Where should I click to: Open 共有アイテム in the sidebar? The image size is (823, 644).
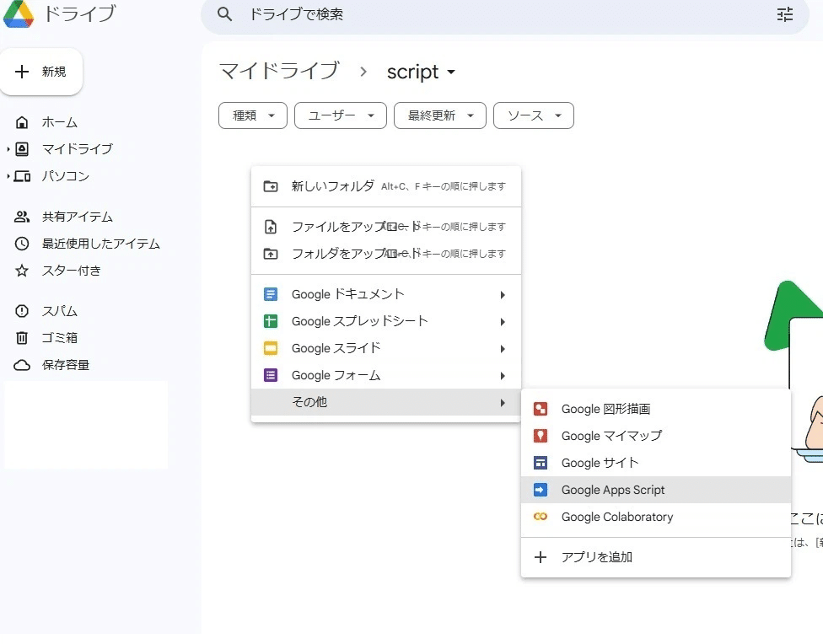78,217
